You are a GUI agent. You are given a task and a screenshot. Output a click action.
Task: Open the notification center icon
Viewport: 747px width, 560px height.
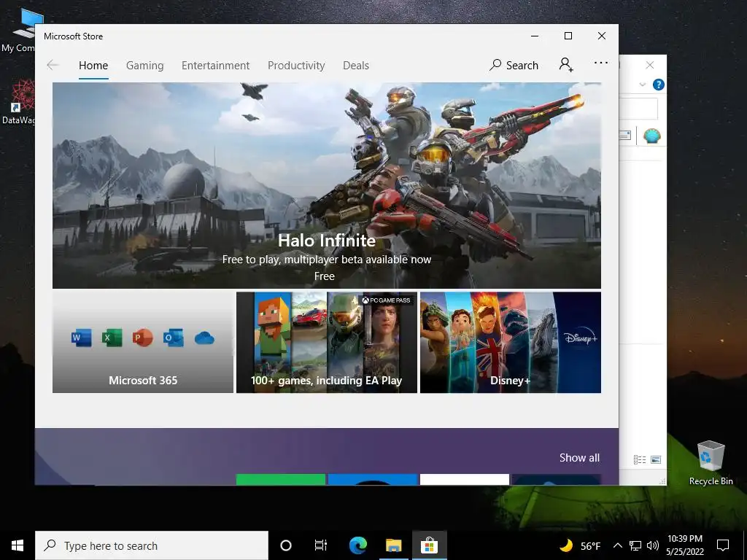pos(723,545)
